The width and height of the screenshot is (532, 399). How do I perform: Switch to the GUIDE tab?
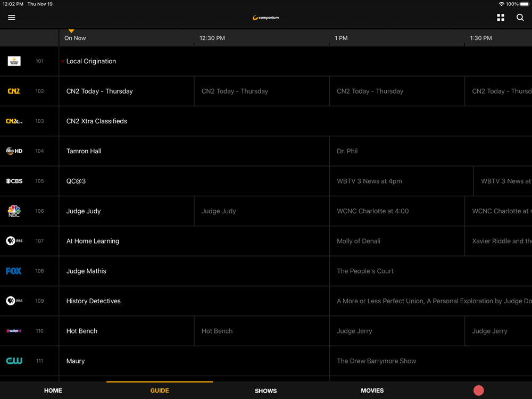tap(160, 390)
